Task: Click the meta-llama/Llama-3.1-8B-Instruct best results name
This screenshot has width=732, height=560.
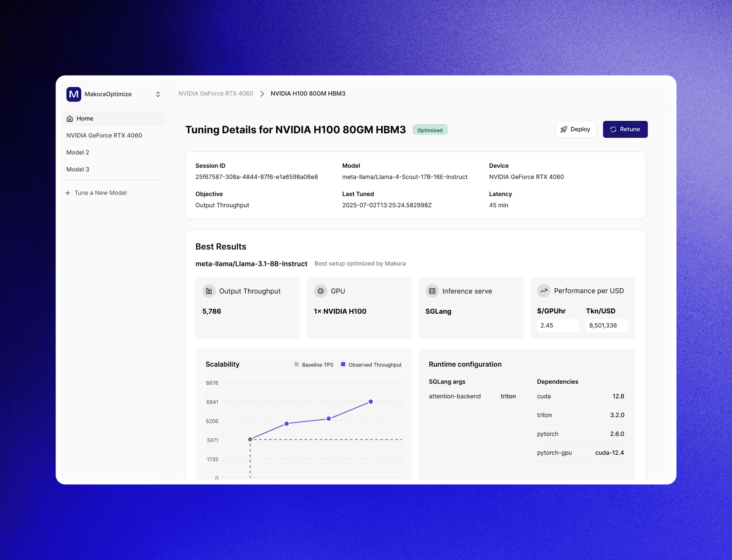Action: [x=251, y=264]
